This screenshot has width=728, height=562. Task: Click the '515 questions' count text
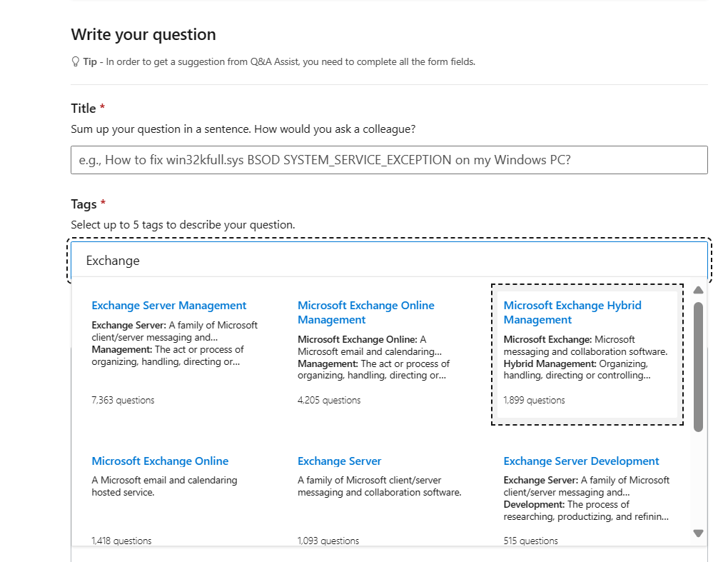pyautogui.click(x=531, y=541)
